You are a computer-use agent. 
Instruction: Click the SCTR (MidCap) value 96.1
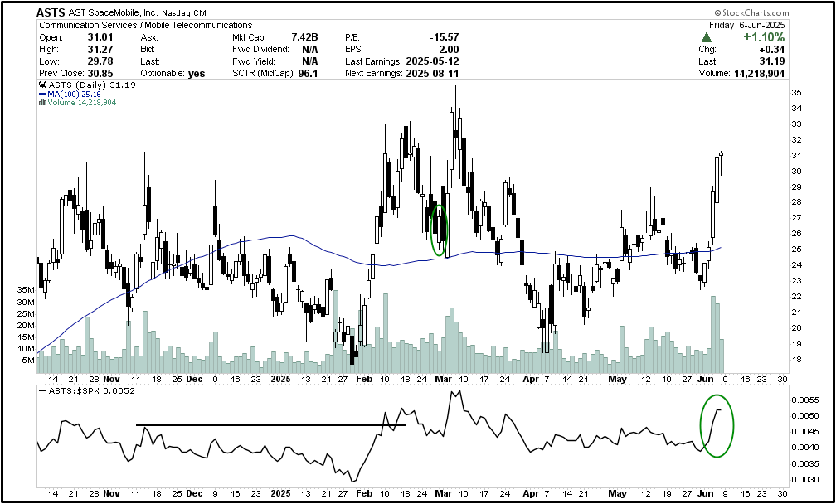tap(308, 74)
